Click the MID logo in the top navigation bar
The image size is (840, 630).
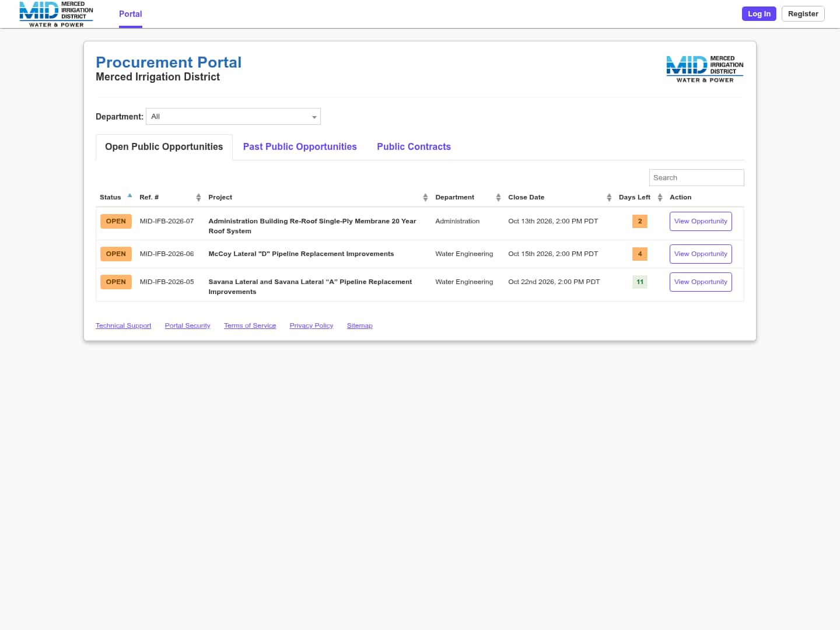coord(56,14)
